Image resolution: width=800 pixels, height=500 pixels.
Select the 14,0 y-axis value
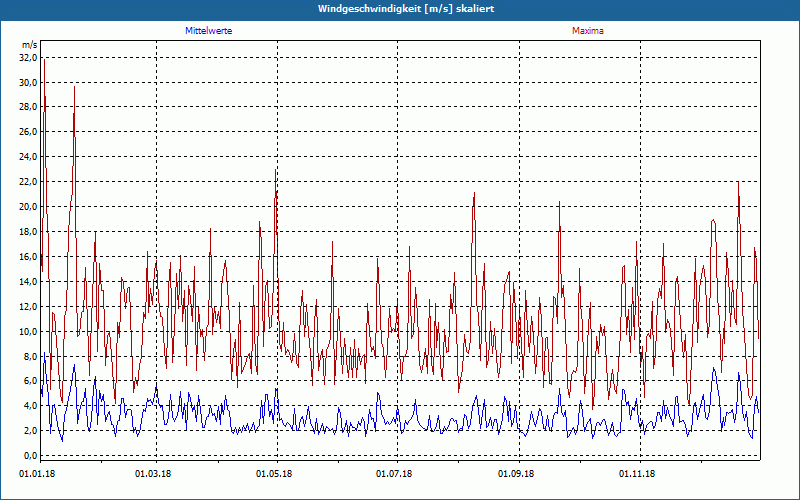point(29,282)
